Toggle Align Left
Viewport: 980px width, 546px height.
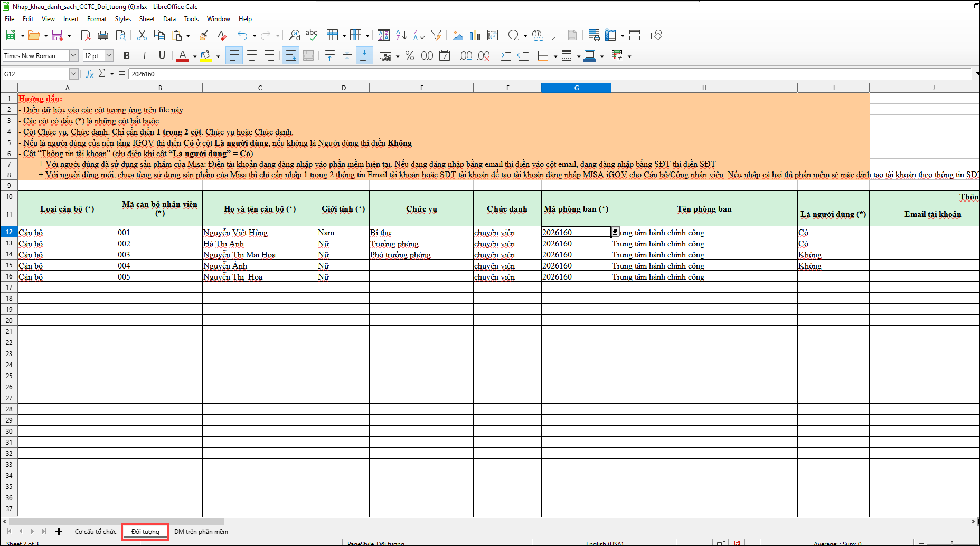(234, 56)
